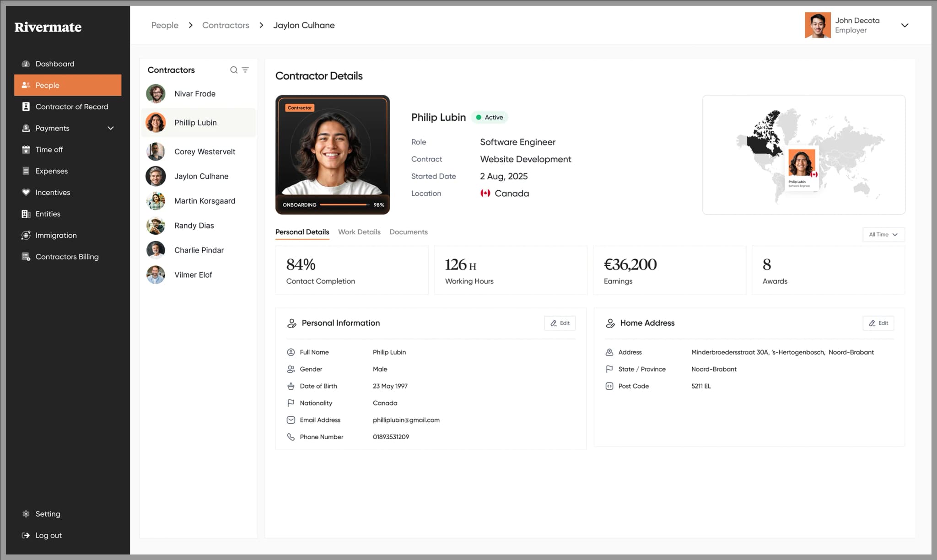937x560 pixels.
Task: Click the onboarding progress bar
Action: tap(345, 205)
